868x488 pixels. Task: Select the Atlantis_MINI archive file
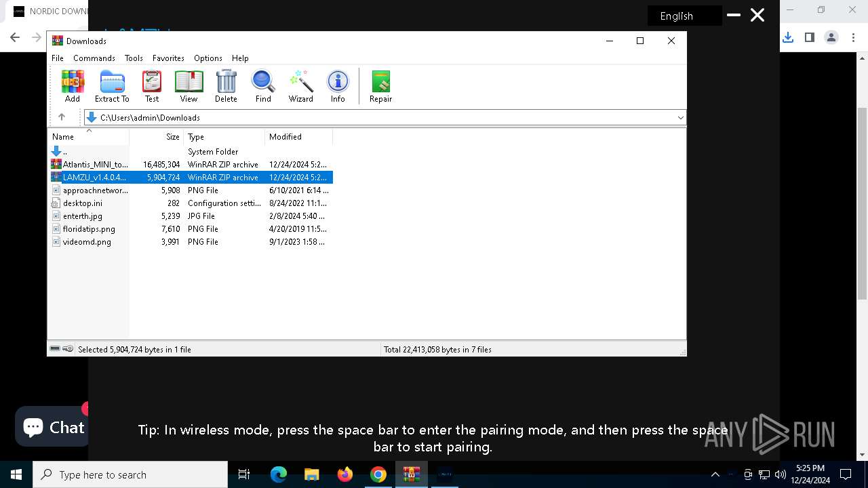pos(191,165)
